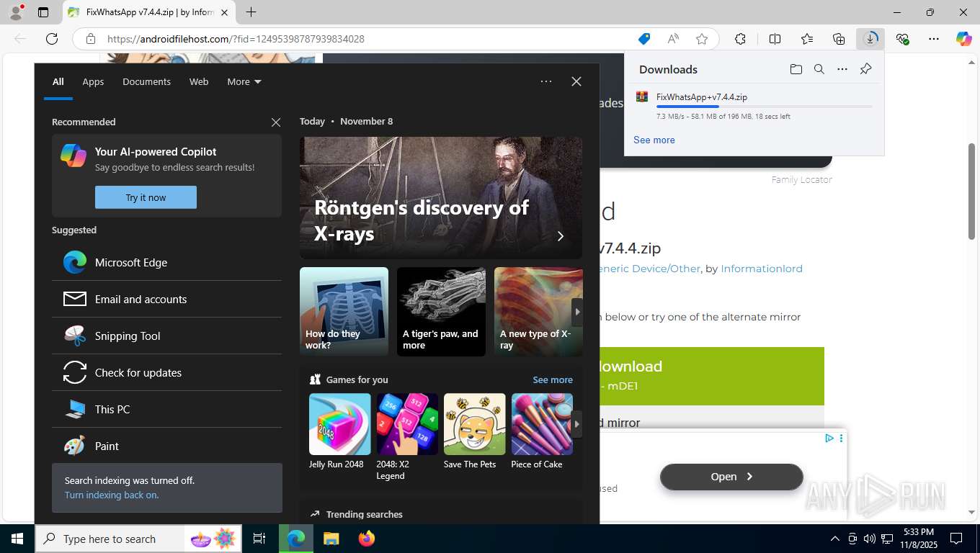The width and height of the screenshot is (980, 553).
Task: Open Windows Start menu
Action: (x=17, y=539)
